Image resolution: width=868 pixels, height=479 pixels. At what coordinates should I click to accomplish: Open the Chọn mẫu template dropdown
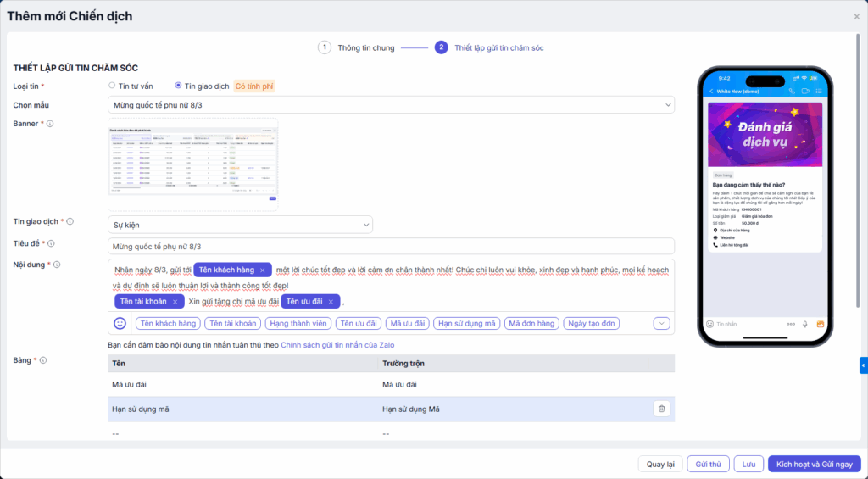point(392,105)
